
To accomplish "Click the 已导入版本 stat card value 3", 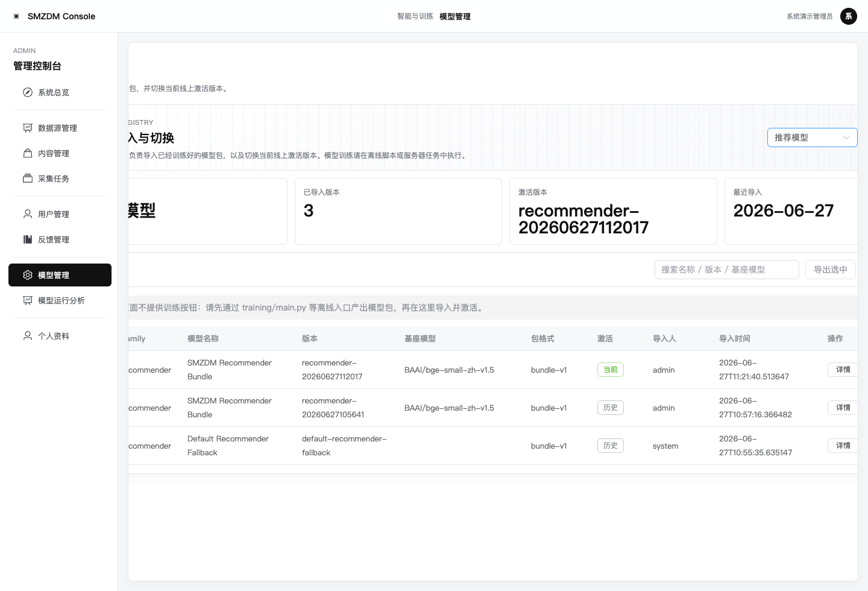I will tap(309, 210).
